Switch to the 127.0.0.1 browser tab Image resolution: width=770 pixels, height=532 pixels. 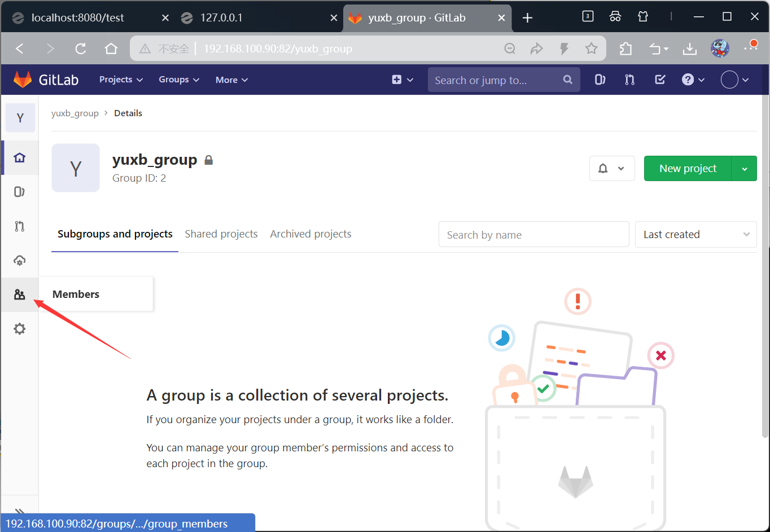tap(221, 17)
